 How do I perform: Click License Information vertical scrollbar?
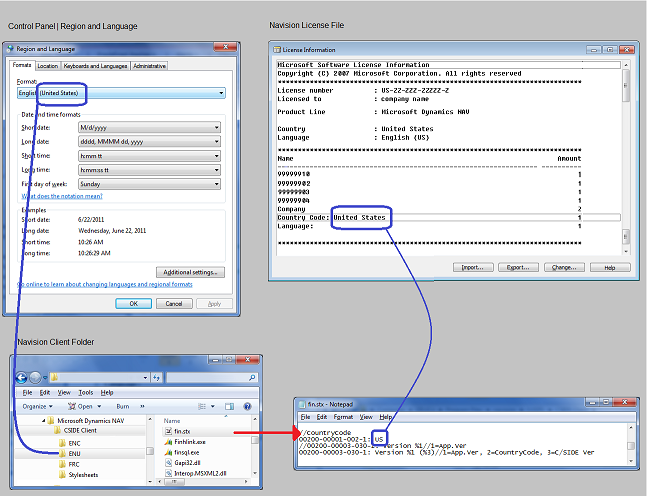point(626,158)
